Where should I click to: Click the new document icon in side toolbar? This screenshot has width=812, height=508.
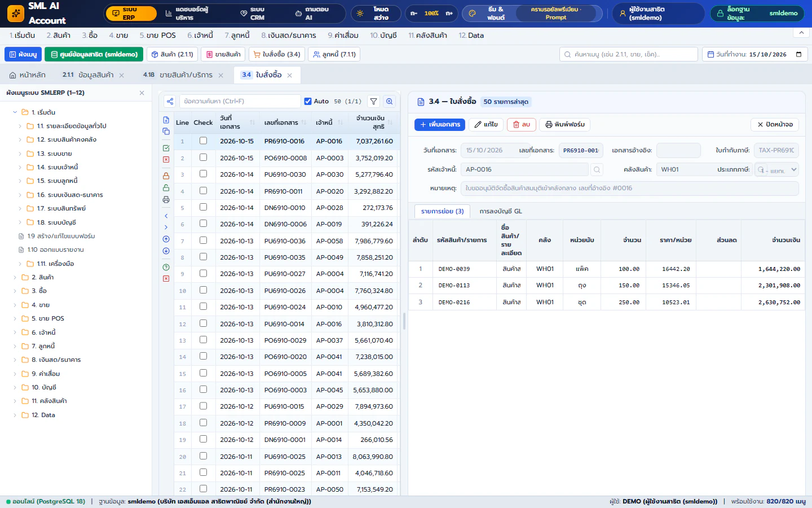166,120
